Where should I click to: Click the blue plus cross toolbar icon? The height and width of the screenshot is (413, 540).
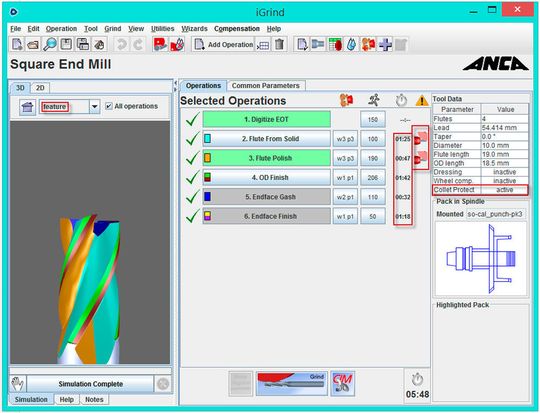click(x=385, y=45)
